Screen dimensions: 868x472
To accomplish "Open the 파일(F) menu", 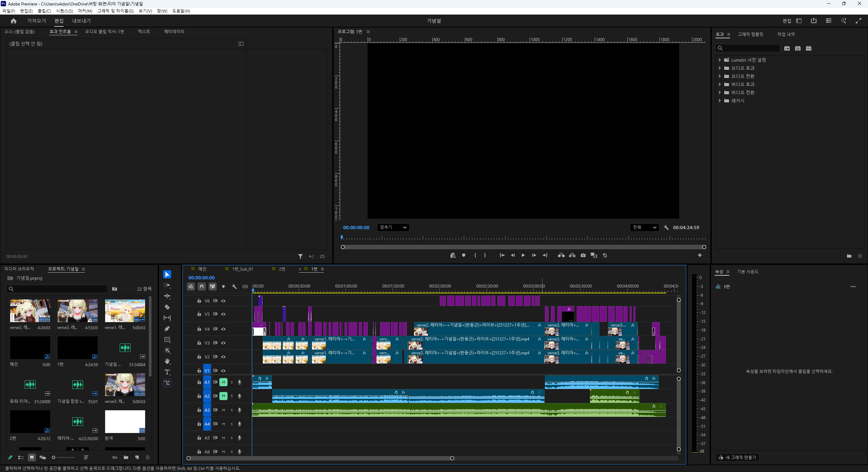I will point(8,11).
